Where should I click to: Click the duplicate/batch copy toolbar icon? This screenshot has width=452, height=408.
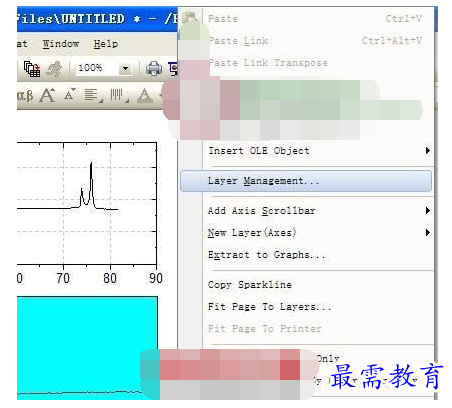point(32,69)
